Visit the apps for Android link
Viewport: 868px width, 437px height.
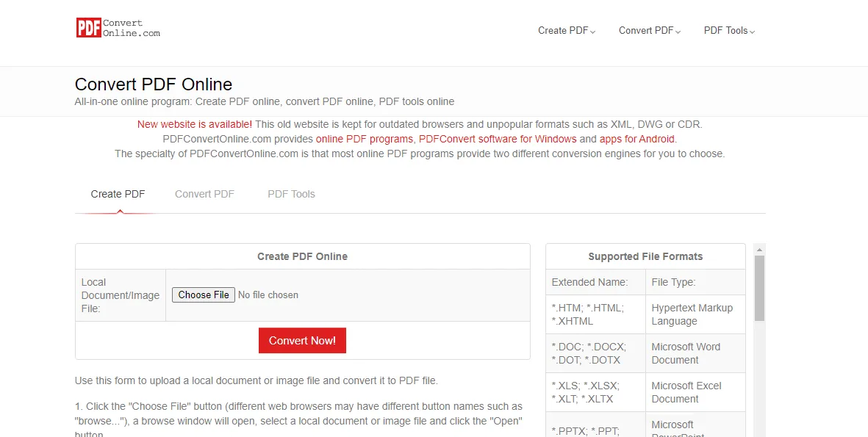[636, 139]
